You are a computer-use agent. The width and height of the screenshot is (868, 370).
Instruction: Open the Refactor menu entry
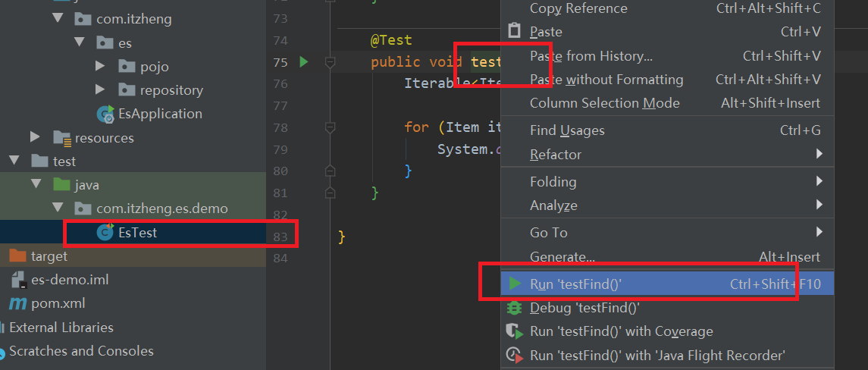click(x=668, y=155)
